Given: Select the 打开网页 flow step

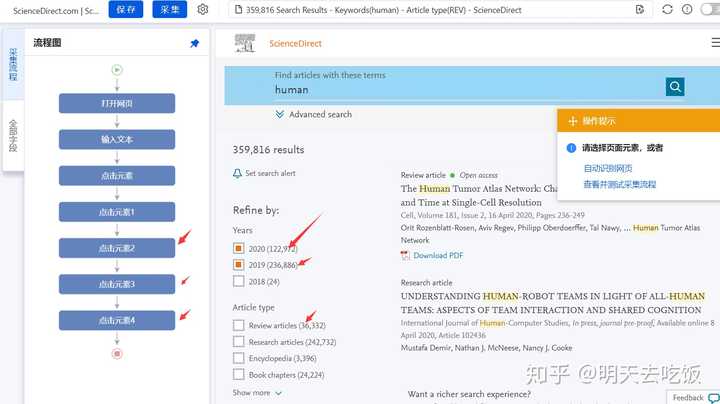Looking at the screenshot, I should pyautogui.click(x=117, y=103).
